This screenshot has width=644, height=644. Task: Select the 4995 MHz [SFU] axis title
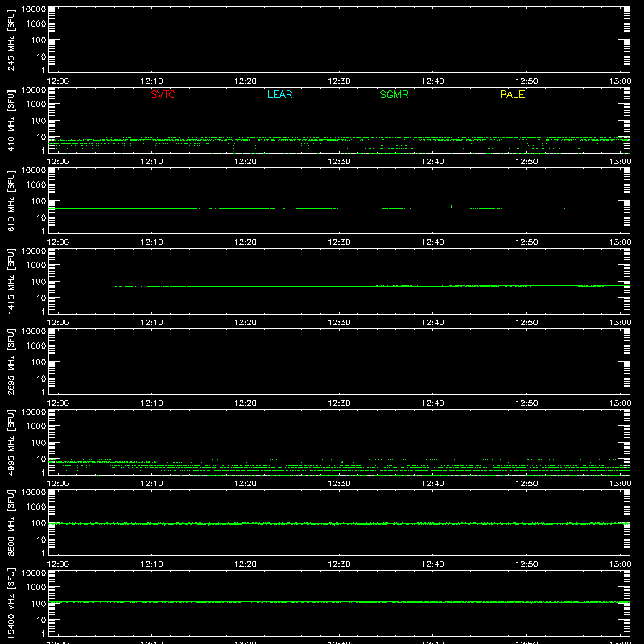10,442
